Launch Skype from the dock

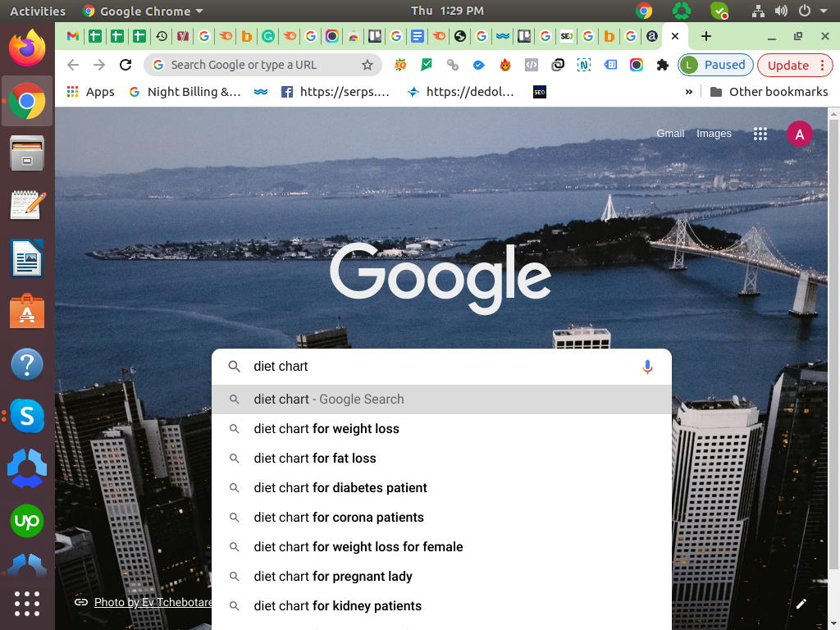27,417
